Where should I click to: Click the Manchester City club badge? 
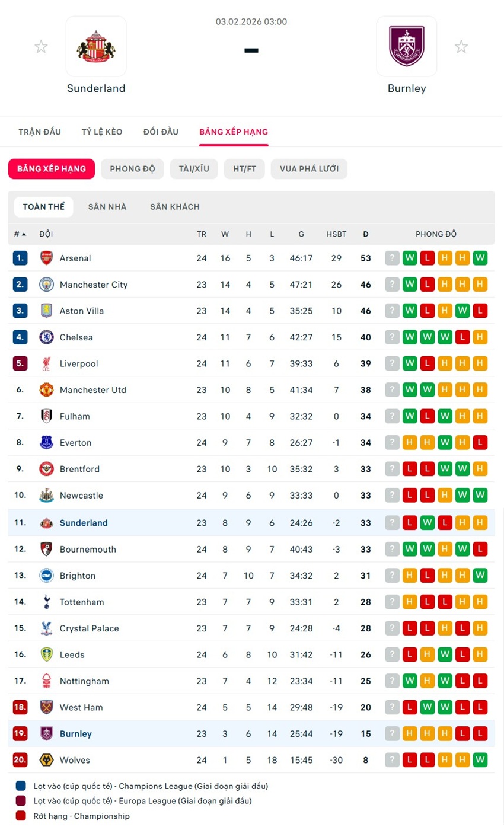click(46, 285)
